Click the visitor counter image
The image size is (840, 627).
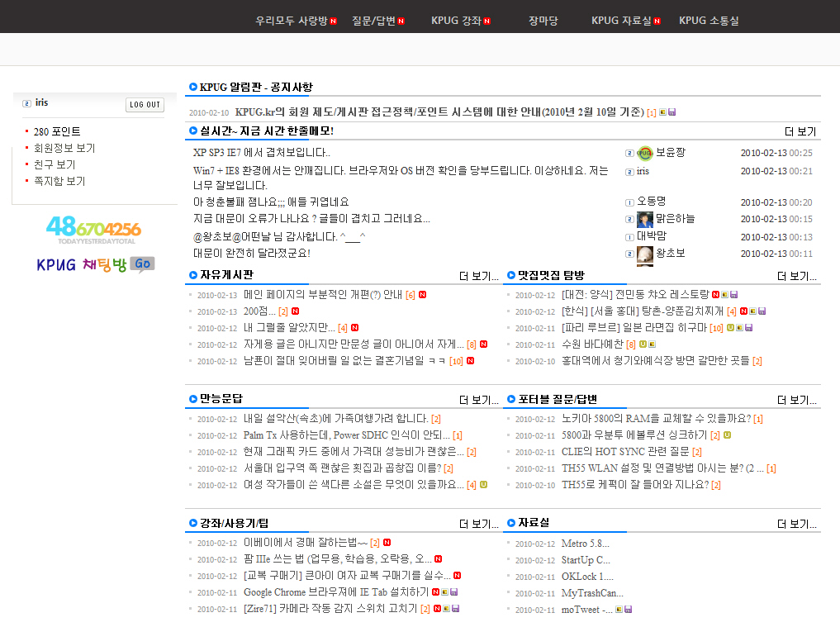pos(94,230)
